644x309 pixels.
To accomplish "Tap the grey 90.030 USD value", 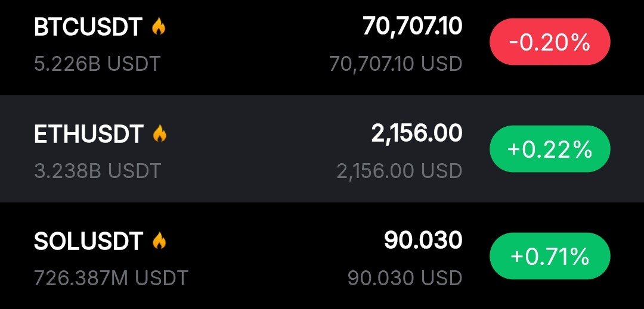I will pyautogui.click(x=405, y=278).
